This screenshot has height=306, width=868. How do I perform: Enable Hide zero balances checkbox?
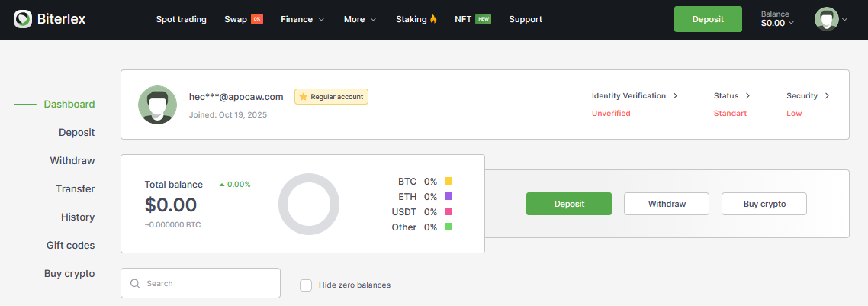click(x=306, y=285)
